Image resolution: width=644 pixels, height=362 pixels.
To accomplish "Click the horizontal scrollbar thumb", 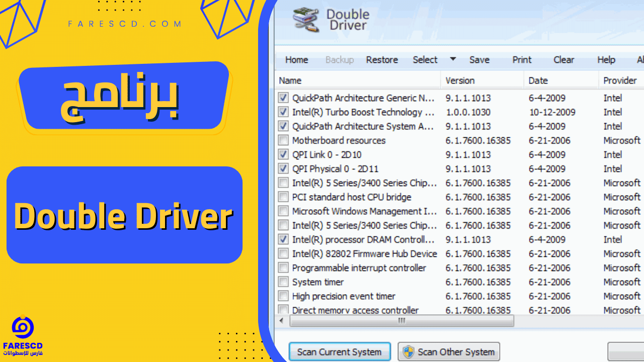I will 400,320.
